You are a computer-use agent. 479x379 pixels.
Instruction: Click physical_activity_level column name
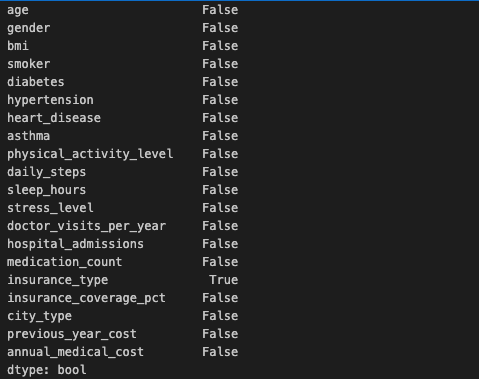[90, 154]
